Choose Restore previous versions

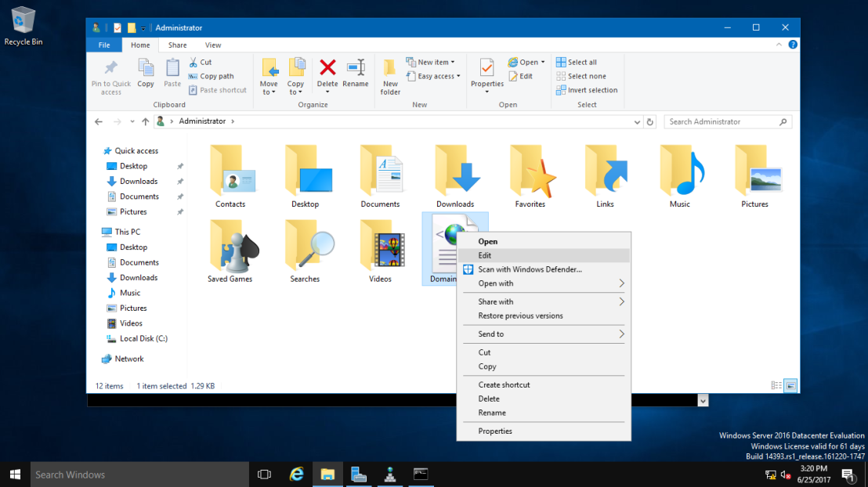coord(544,316)
